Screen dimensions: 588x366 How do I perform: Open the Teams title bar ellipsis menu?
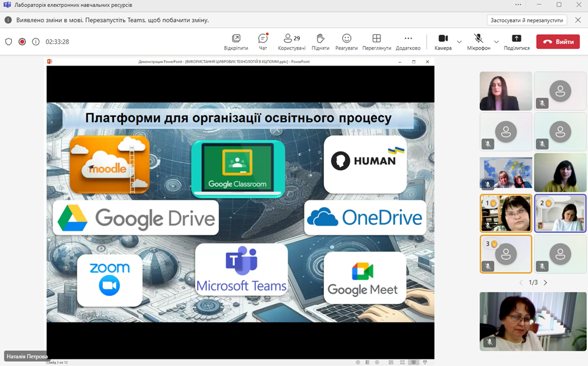tap(518, 5)
